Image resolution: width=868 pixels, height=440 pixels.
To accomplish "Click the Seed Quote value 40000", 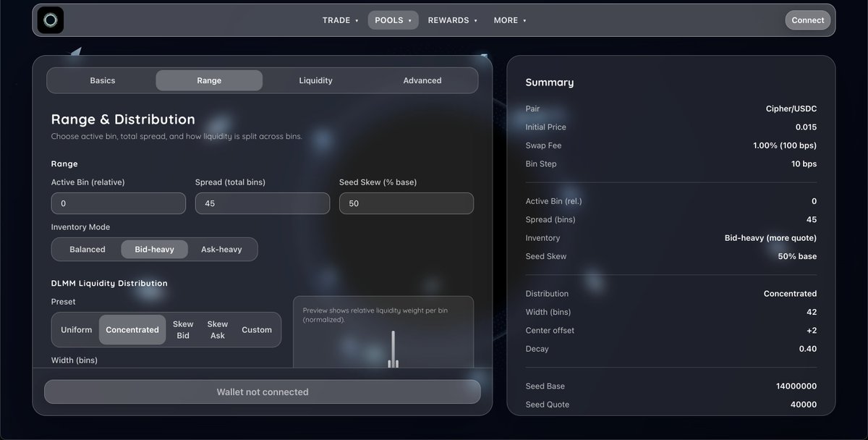I will tap(804, 405).
